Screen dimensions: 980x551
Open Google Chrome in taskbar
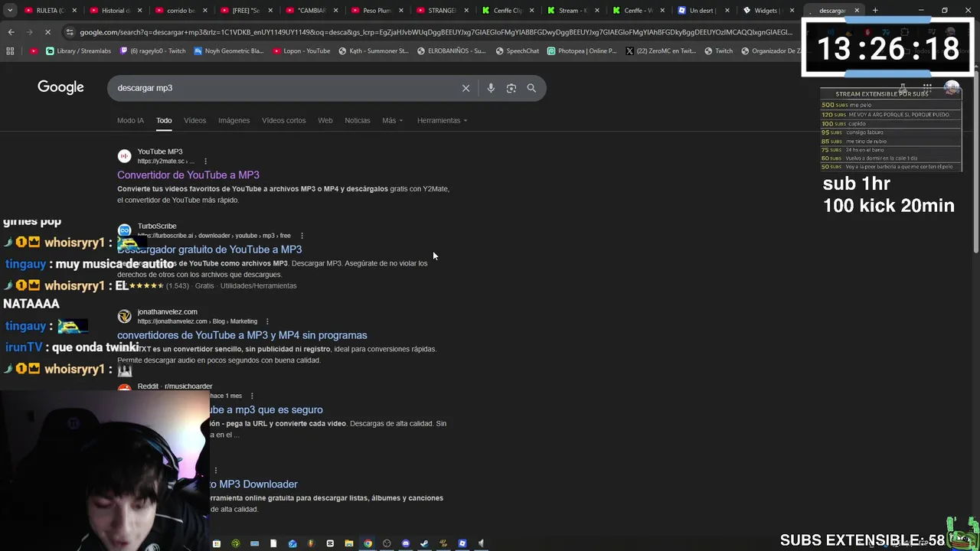pos(367,543)
